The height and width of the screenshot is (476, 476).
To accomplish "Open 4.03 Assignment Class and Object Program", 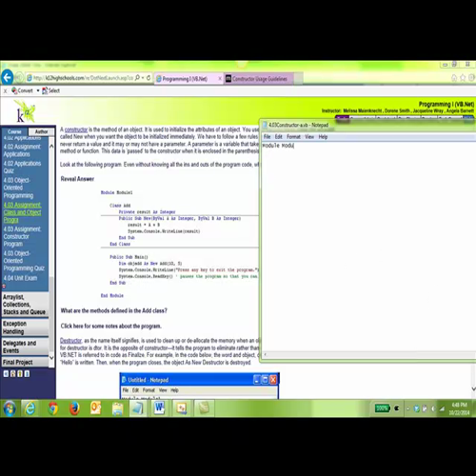I will 22,212.
